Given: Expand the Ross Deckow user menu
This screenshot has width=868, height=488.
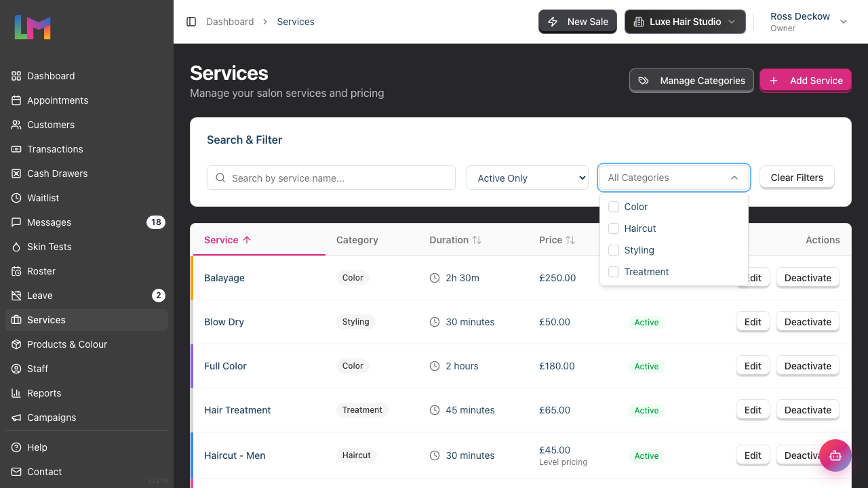Looking at the screenshot, I should click(x=810, y=22).
